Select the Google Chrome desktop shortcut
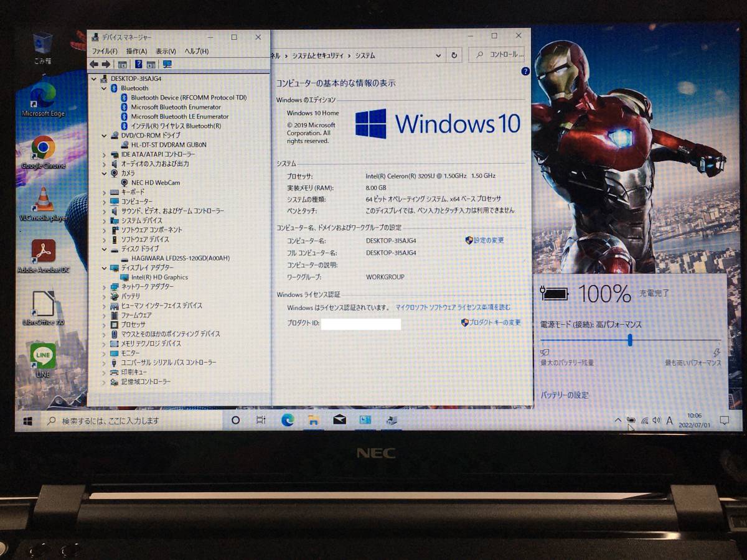Screen dimensions: 747x560 pos(43,152)
